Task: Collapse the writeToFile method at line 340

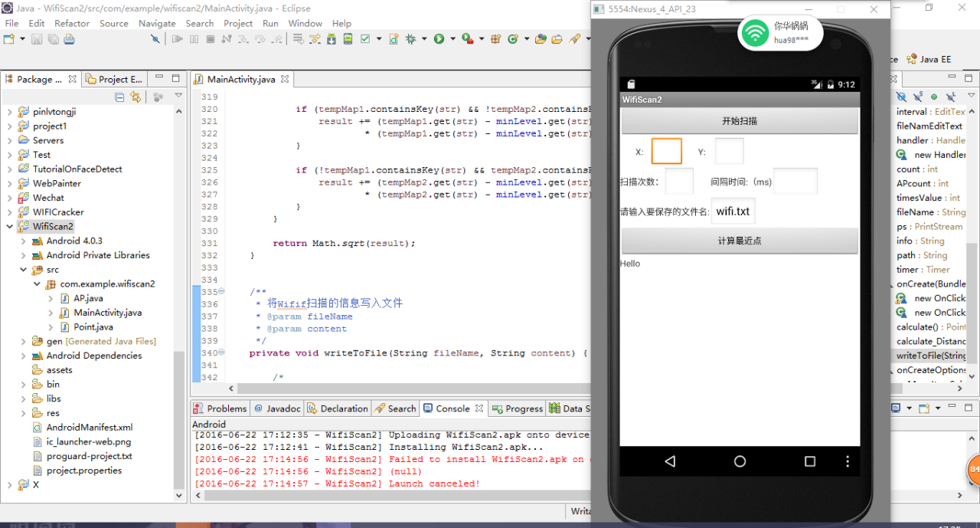Action: tap(222, 353)
